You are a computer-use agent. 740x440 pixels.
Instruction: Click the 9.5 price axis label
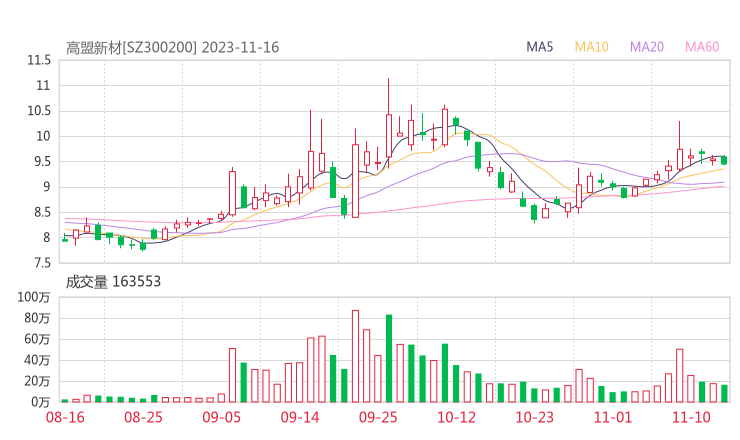(x=41, y=161)
